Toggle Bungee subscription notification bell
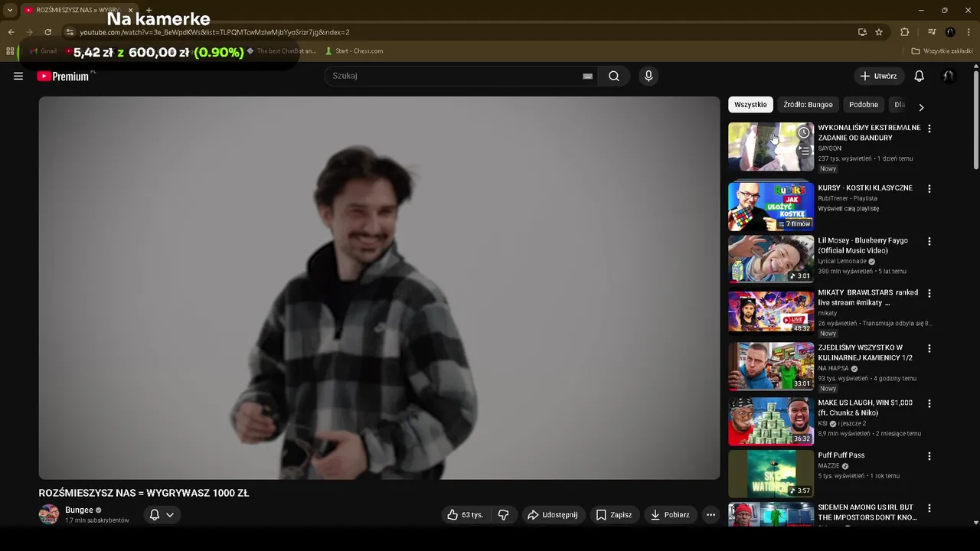Viewport: 980px width, 551px height. [155, 515]
